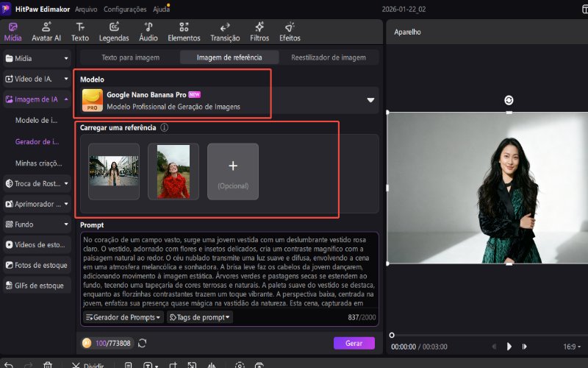Open the Tags de prompt dropdown
Image resolution: width=588 pixels, height=368 pixels.
[x=199, y=317]
